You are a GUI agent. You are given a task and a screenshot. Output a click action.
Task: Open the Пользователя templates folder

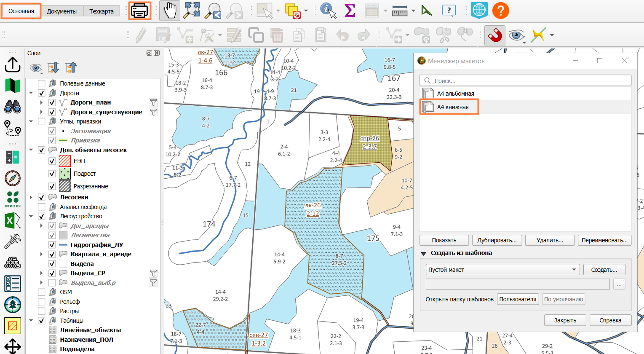[518, 299]
